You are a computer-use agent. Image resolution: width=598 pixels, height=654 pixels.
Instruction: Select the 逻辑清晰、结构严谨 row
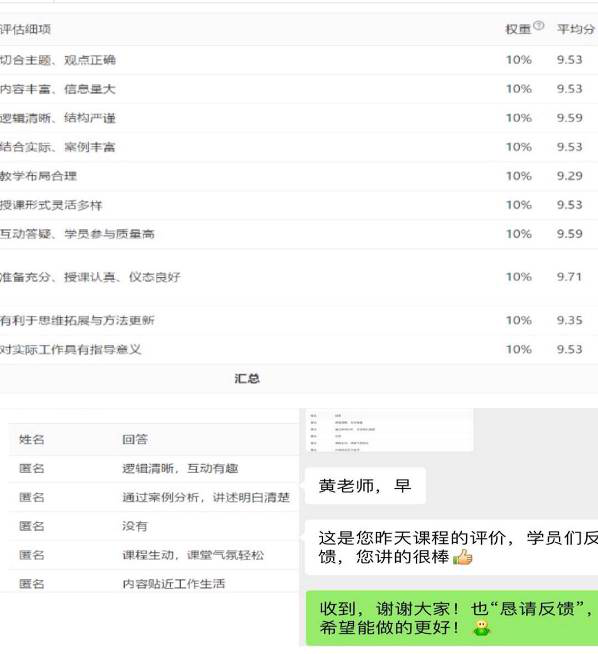point(299,118)
